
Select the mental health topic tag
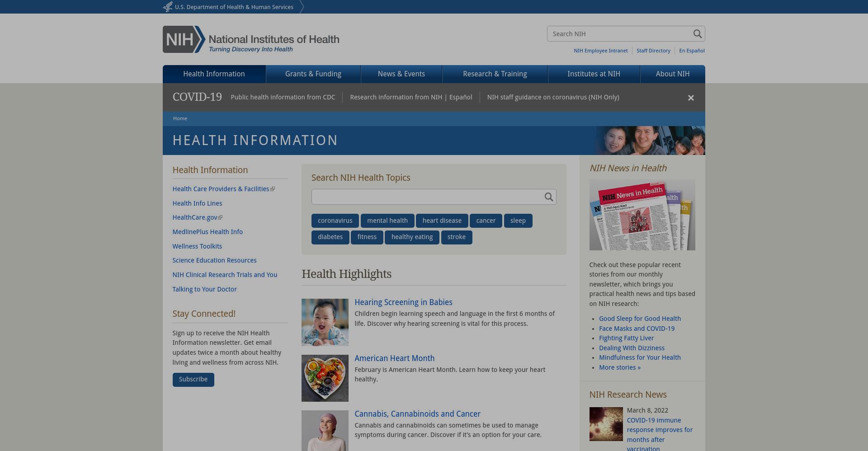[x=387, y=221]
